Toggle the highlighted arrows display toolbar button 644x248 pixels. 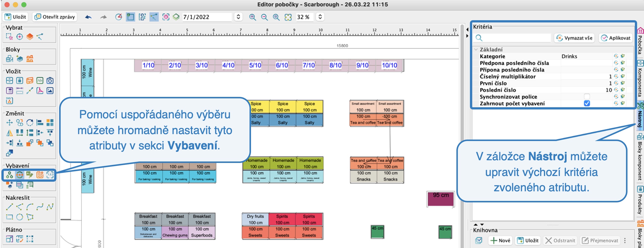(x=154, y=17)
